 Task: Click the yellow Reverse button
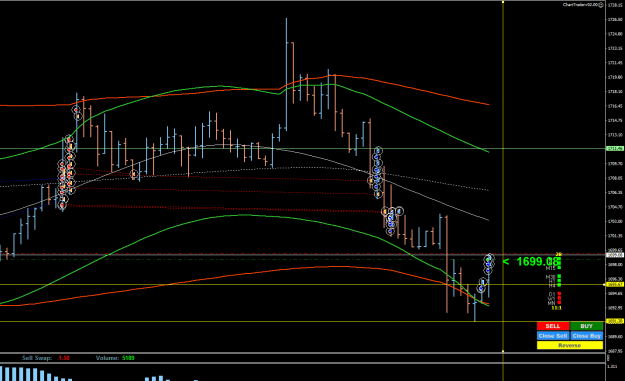coord(570,346)
